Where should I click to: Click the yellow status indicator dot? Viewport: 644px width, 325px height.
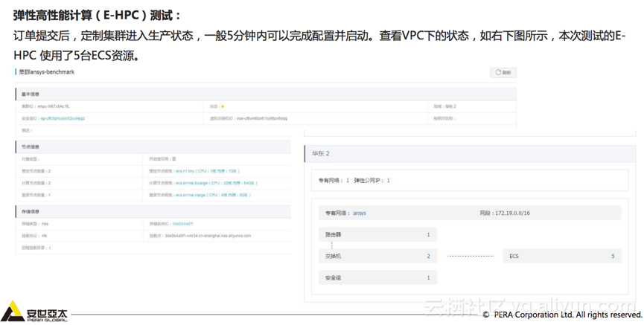pos(223,106)
